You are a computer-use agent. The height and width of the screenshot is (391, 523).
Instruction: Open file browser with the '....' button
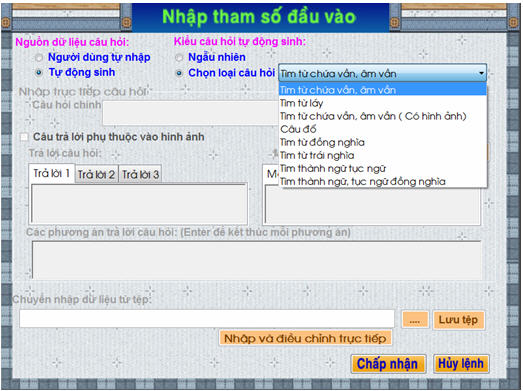click(415, 320)
